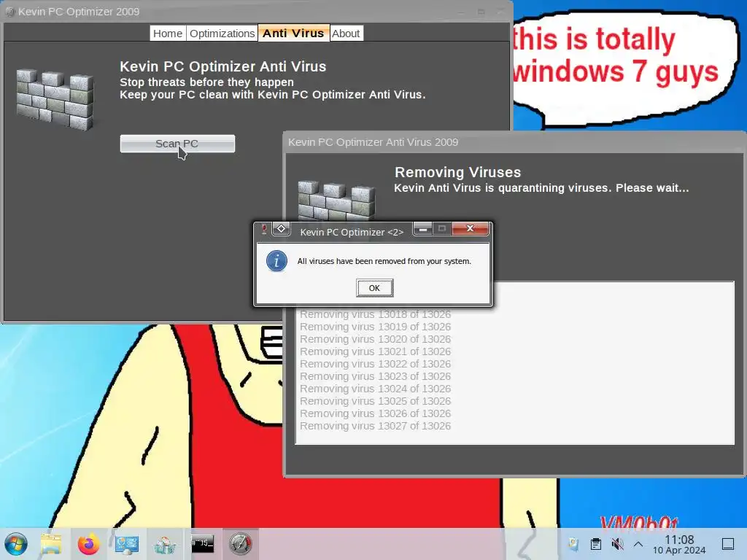Unmute the volume tray icon
Screen dimensions: 747x560
click(x=617, y=544)
